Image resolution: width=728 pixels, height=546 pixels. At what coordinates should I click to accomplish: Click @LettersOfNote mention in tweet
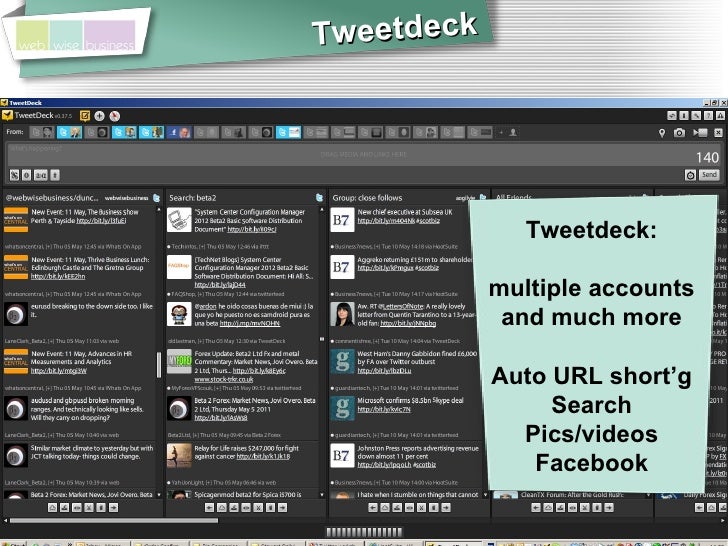pos(403,306)
